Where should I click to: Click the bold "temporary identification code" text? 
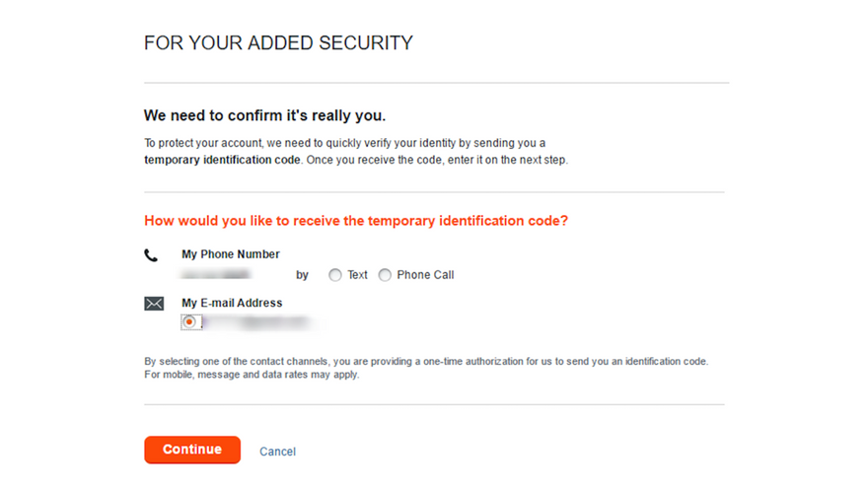(x=222, y=160)
